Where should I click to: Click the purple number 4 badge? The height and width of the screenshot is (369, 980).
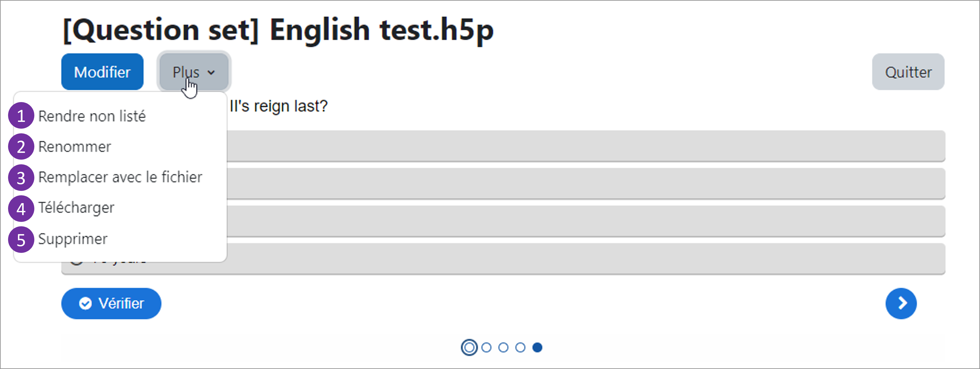click(x=21, y=208)
